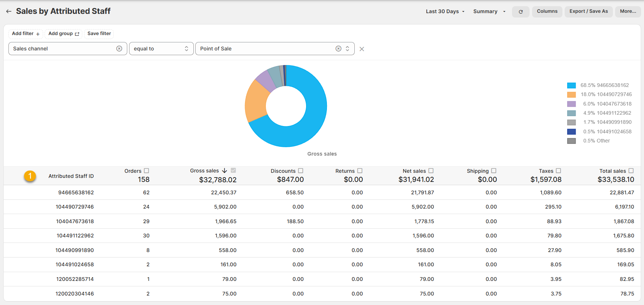This screenshot has width=644, height=305.
Task: Click the Add filter button
Action: click(26, 34)
